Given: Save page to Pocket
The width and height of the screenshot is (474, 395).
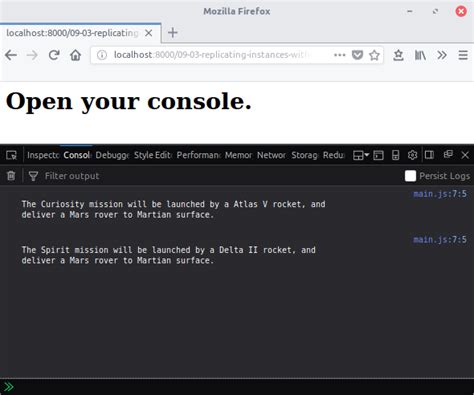Looking at the screenshot, I should coord(357,55).
